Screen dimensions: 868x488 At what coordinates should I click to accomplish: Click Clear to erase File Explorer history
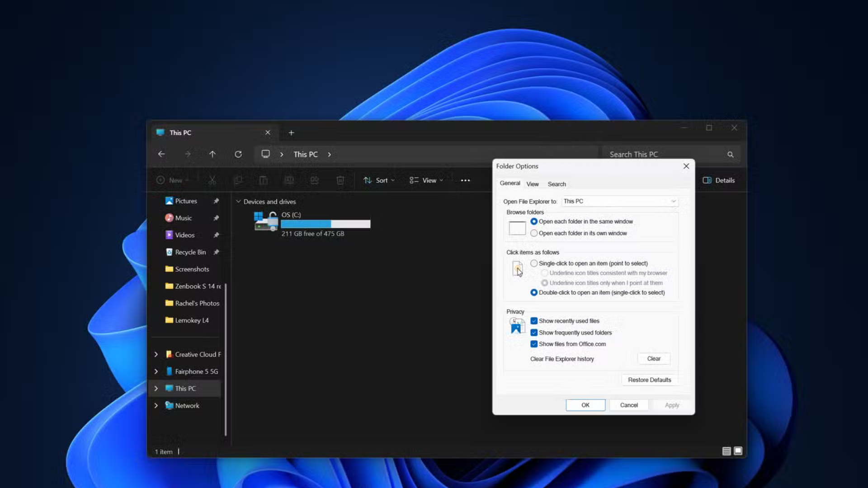coord(654,358)
